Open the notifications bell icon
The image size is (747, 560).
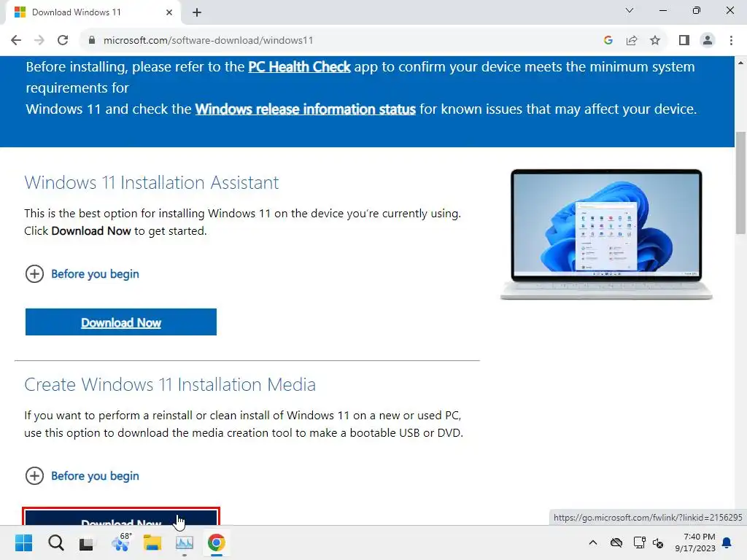tap(727, 542)
